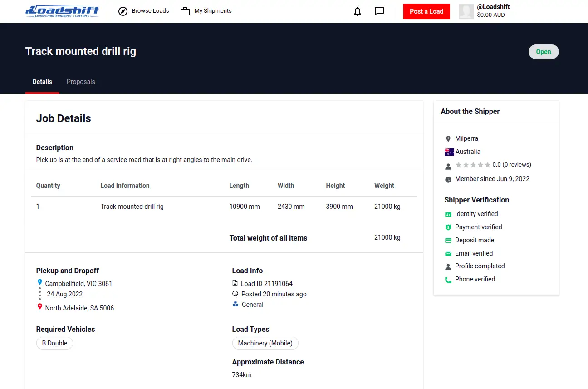
Task: Click the dropoff pin for North Adelaide
Action: [x=40, y=308]
